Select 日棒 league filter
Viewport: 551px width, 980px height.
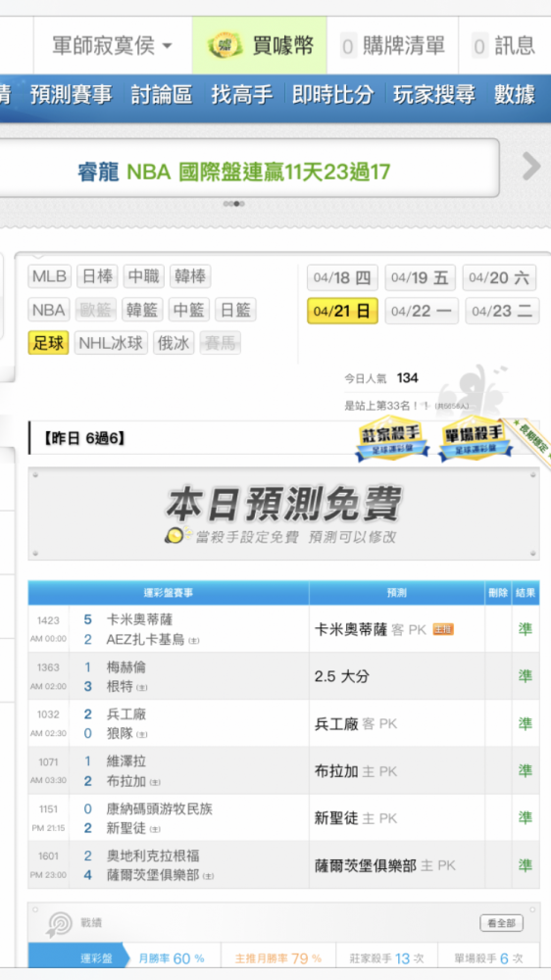(97, 276)
